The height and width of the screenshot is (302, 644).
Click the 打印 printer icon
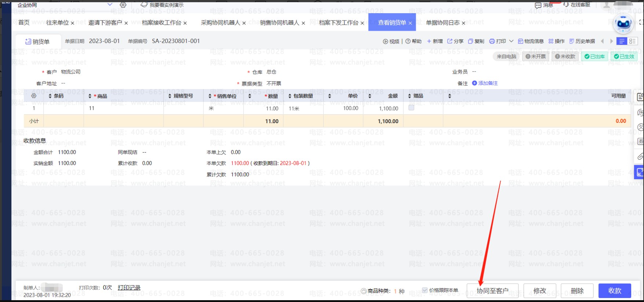pyautogui.click(x=492, y=41)
